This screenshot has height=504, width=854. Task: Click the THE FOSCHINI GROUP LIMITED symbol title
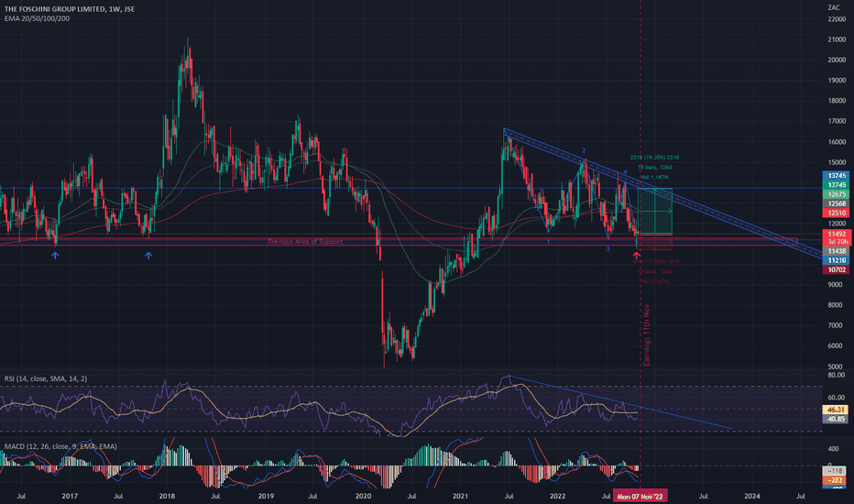pos(69,9)
